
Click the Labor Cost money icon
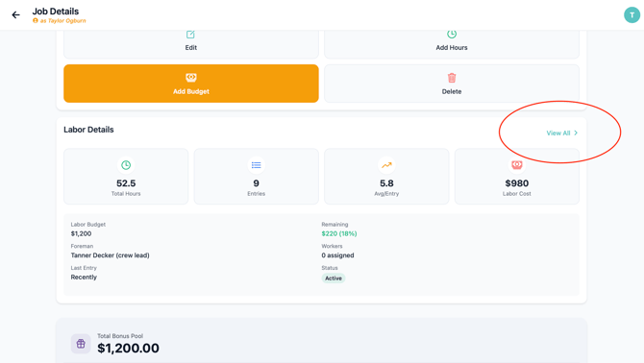coord(517,164)
